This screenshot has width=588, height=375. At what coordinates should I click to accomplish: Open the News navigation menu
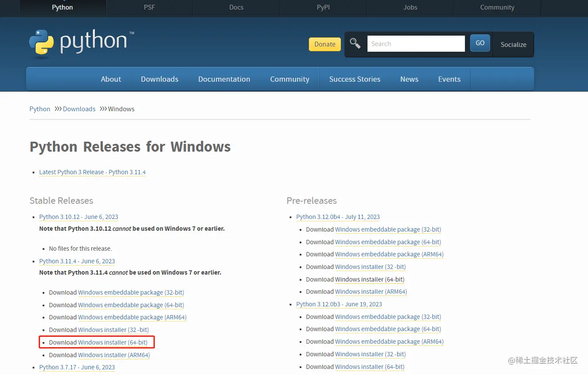point(409,79)
